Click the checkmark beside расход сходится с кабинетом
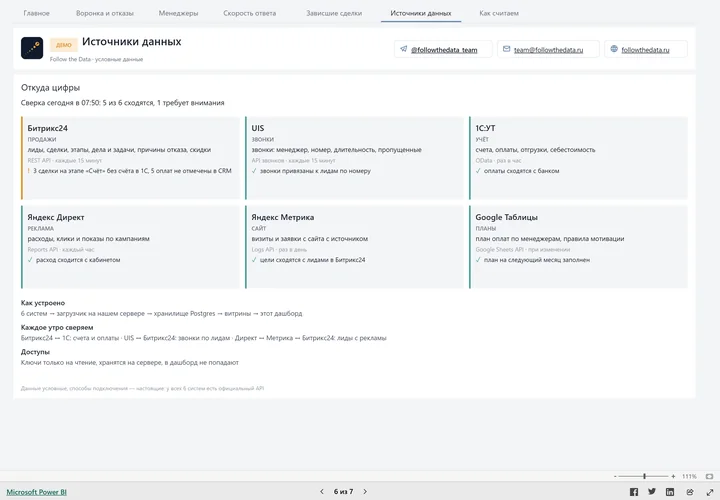This screenshot has height=500, width=720. pyautogui.click(x=30, y=260)
